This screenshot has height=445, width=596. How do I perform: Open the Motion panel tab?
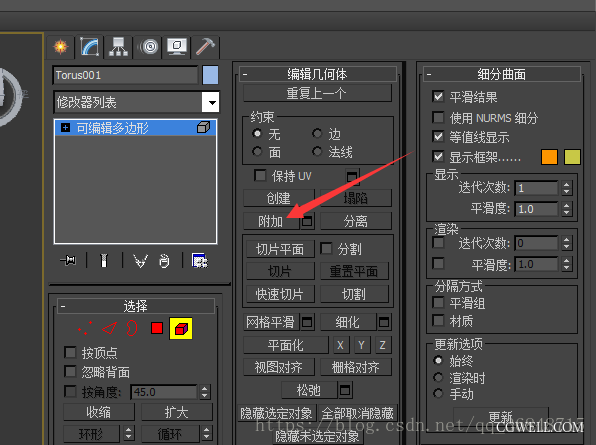[148, 47]
